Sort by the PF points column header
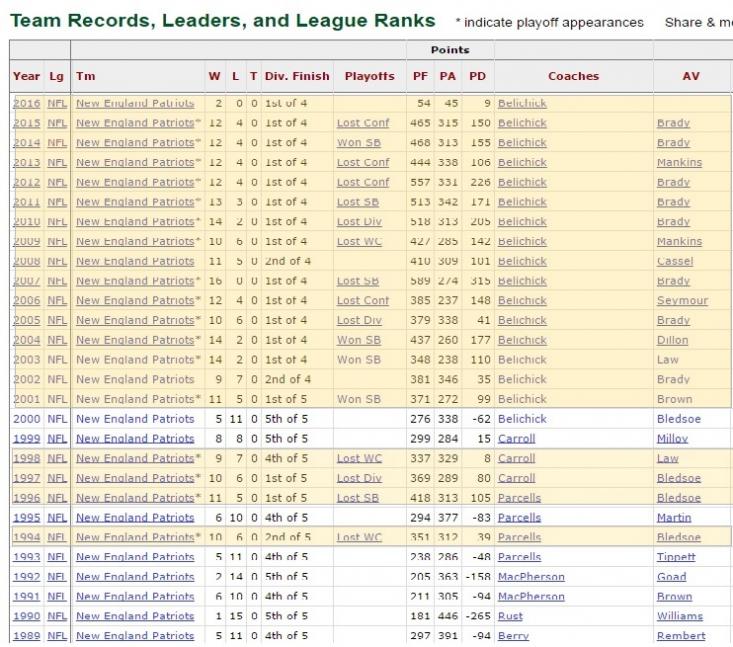Viewport: 733px width, 647px height. 420,76
